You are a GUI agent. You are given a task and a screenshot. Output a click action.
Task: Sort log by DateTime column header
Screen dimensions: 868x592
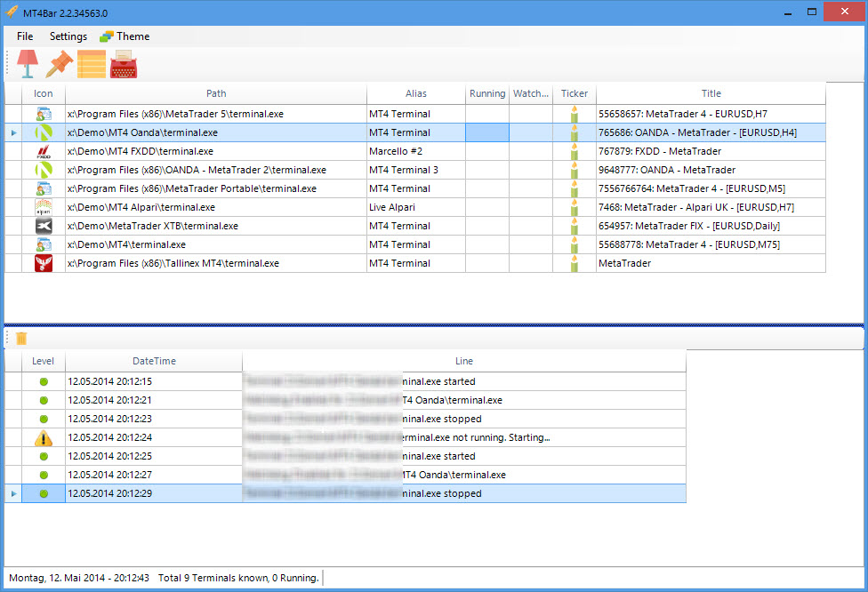coord(154,361)
